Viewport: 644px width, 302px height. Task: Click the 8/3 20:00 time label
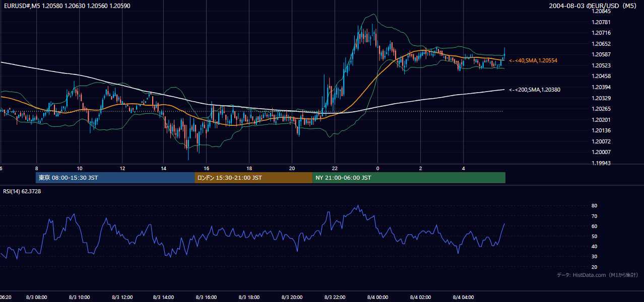coord(292,297)
